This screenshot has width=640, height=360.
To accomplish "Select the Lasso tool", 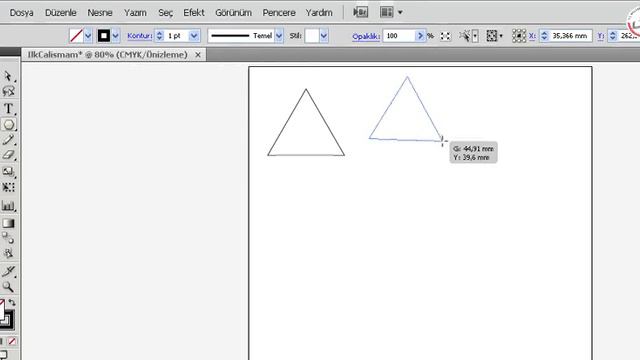I will pyautogui.click(x=8, y=91).
